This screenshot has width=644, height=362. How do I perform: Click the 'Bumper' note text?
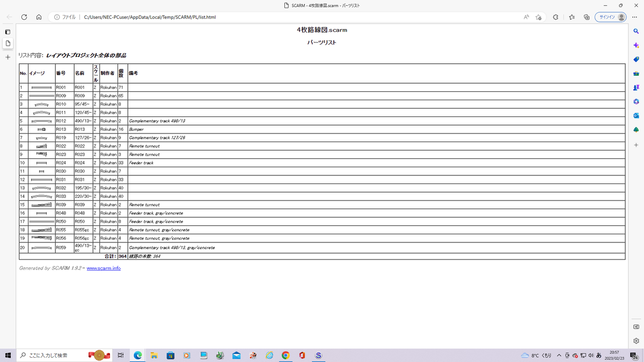[136, 129]
